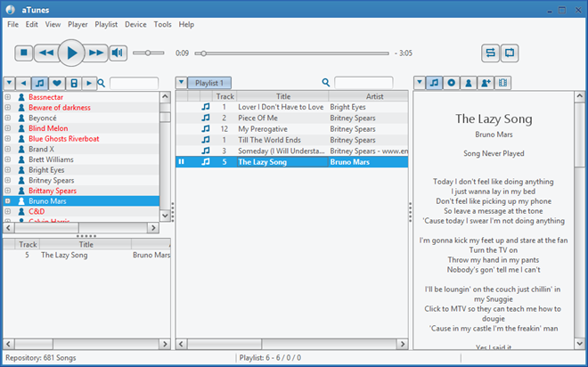Viewport: 588px width, 367px height.
Task: Show album info disc icon tab
Action: pos(453,83)
